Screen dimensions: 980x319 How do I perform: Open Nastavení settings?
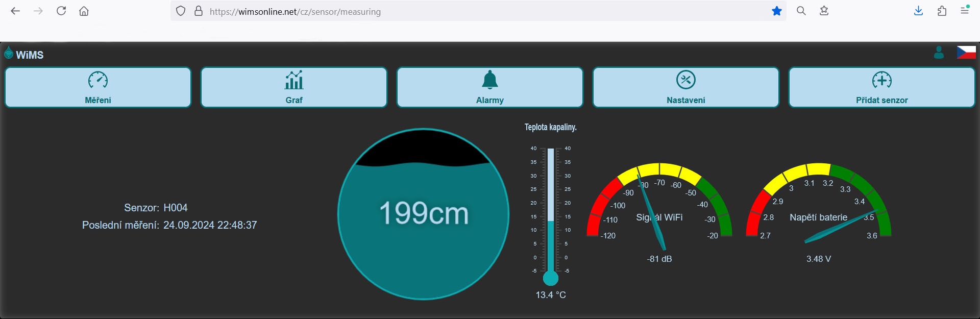coord(686,87)
